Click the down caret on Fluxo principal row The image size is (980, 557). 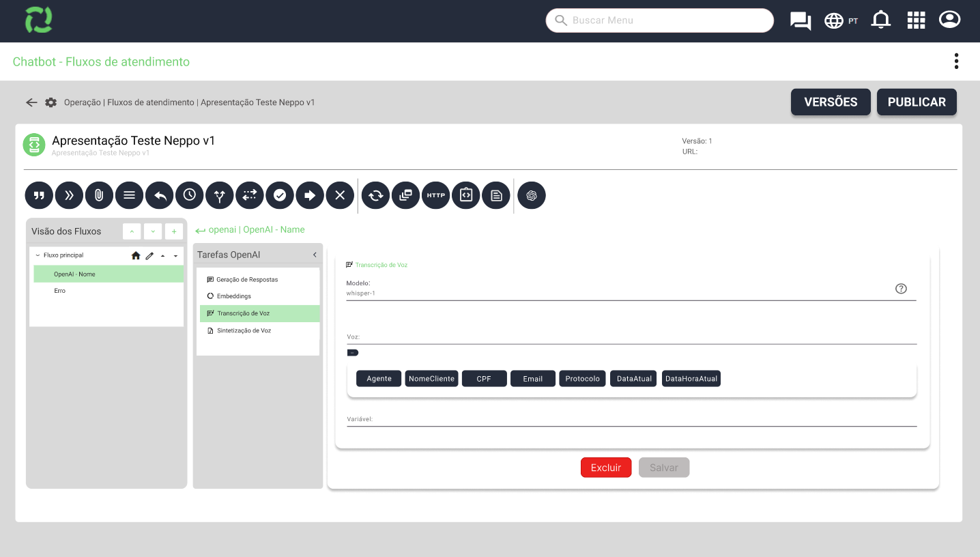click(x=175, y=256)
